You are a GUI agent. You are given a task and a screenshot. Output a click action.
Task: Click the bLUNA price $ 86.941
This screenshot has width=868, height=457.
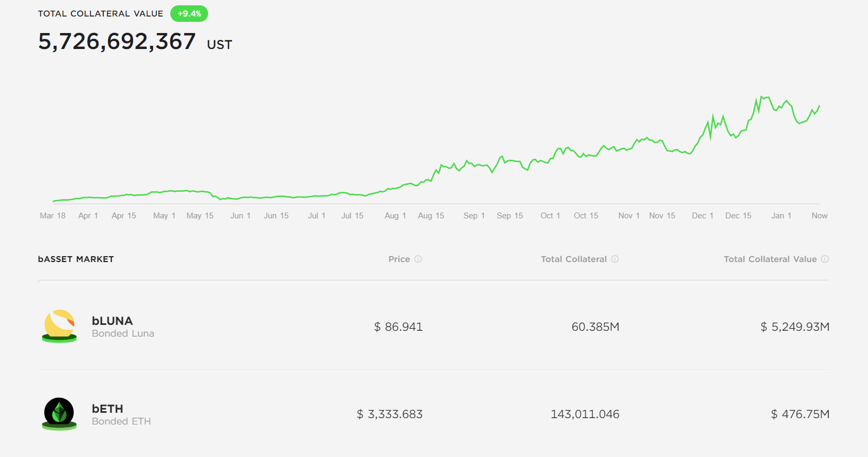pos(398,327)
